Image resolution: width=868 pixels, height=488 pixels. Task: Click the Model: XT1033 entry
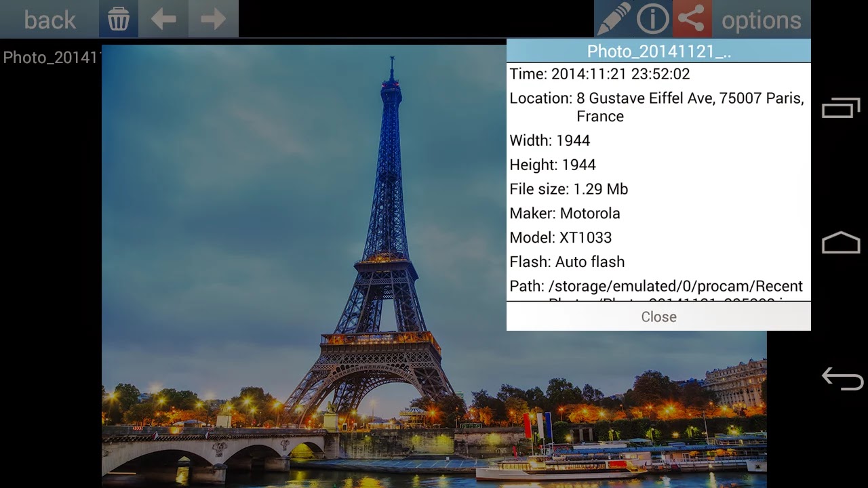coord(561,238)
